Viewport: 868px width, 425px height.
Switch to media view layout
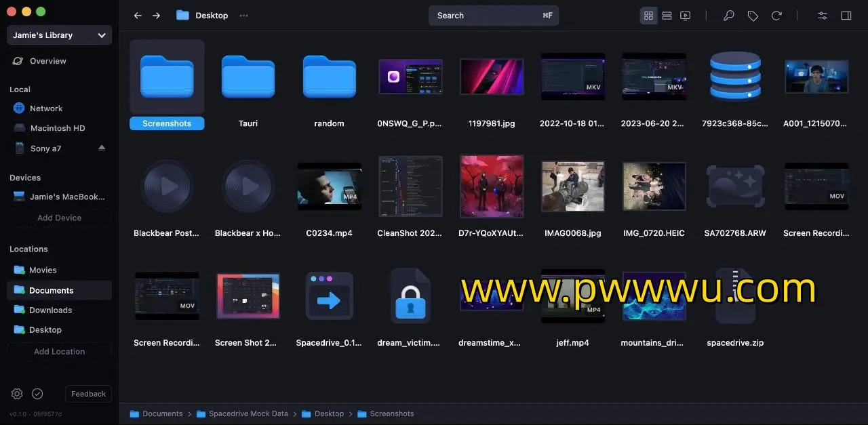(685, 16)
